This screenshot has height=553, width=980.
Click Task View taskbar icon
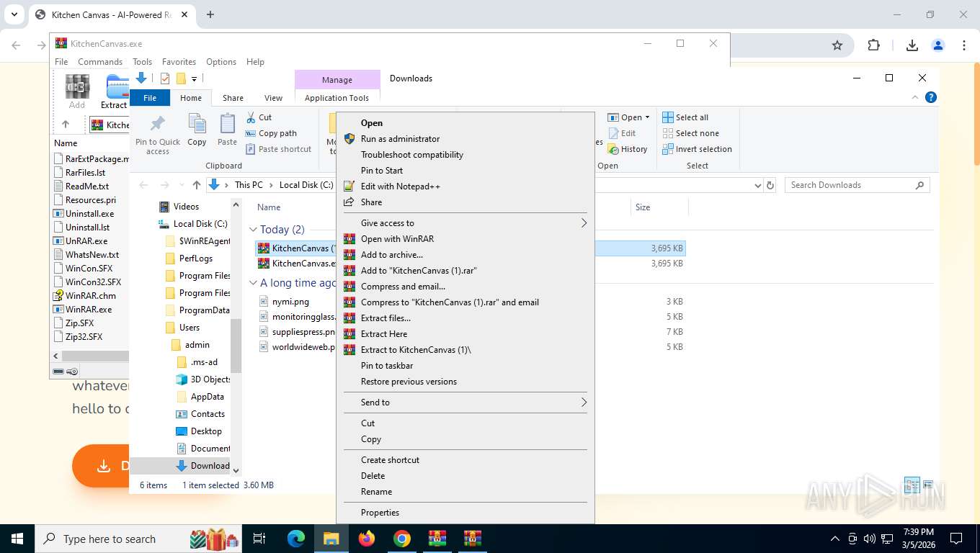point(259,539)
